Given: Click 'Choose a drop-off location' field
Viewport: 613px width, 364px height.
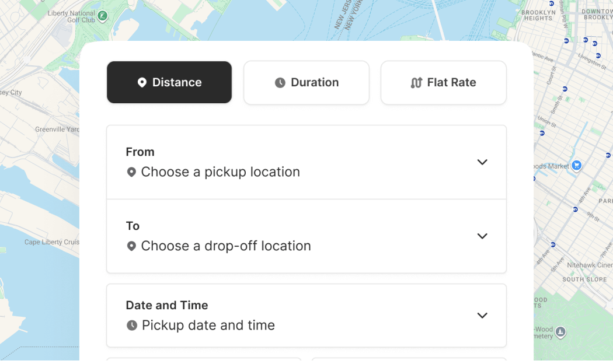Looking at the screenshot, I should (x=226, y=246).
